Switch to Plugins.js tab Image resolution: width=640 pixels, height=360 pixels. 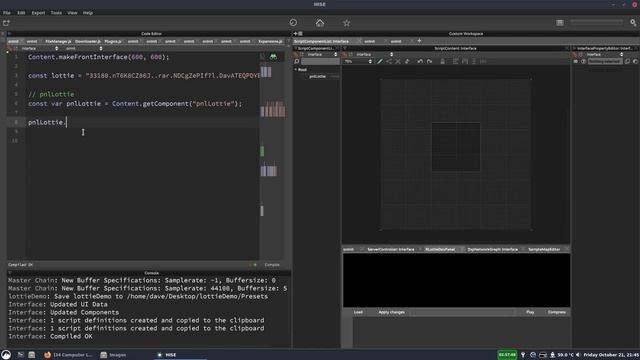coord(113,41)
